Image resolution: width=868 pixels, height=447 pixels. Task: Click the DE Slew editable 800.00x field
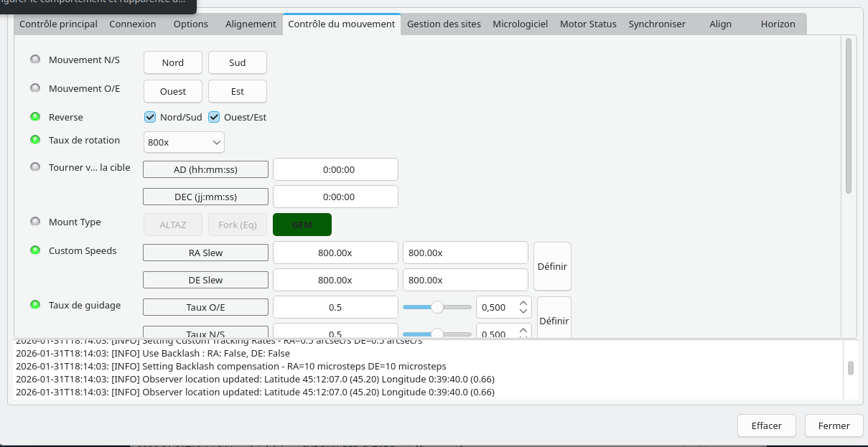(x=465, y=280)
